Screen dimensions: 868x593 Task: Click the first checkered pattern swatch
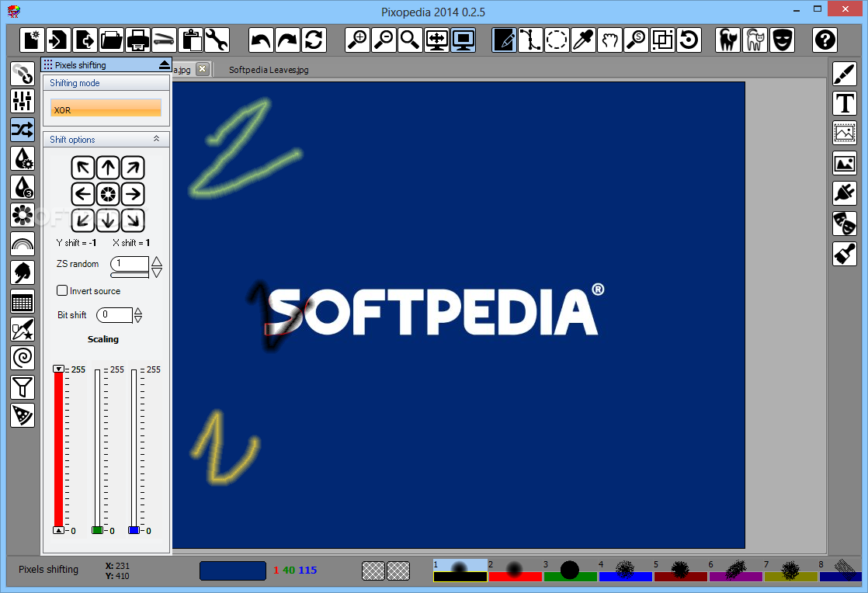(373, 570)
